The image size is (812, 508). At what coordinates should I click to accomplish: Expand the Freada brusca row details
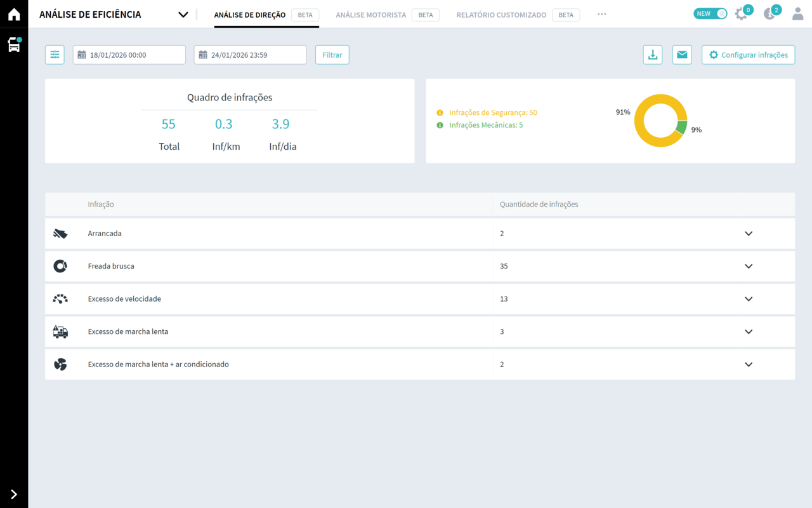[749, 267]
